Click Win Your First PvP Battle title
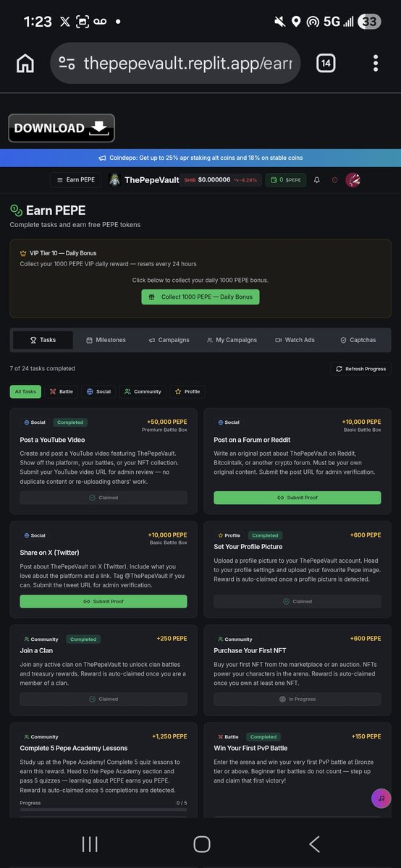This screenshot has width=401, height=868. (250, 748)
